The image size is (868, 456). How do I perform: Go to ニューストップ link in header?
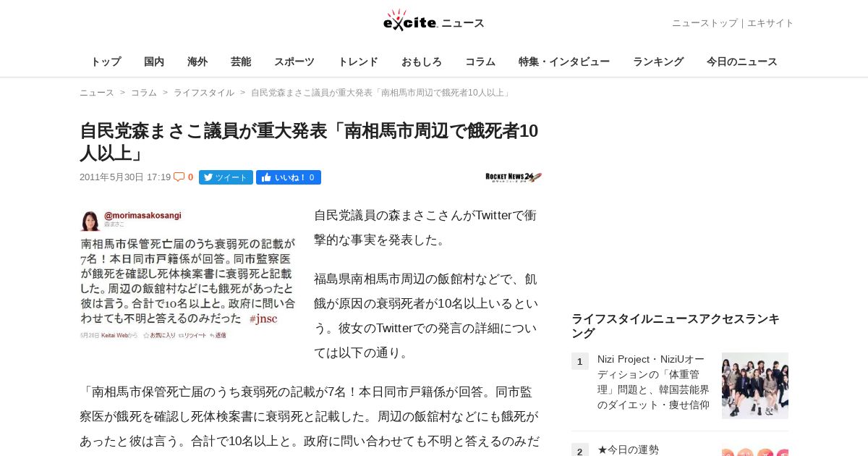tap(705, 23)
